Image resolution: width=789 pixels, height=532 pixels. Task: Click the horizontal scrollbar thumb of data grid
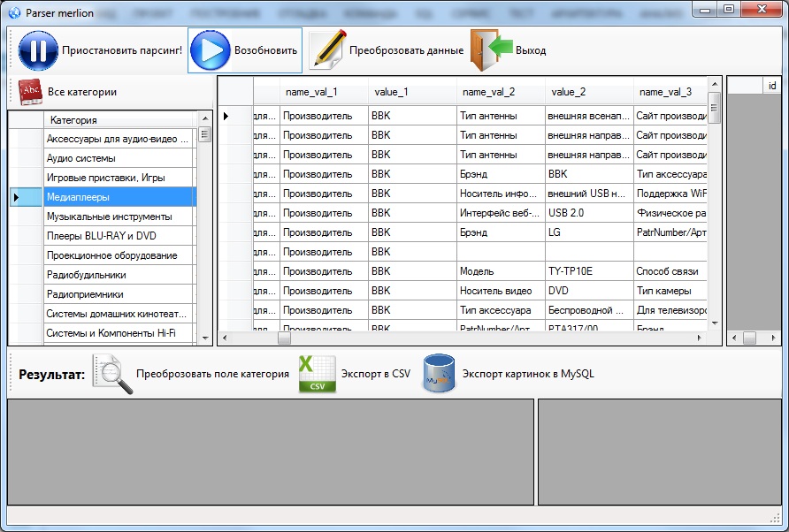pos(284,338)
